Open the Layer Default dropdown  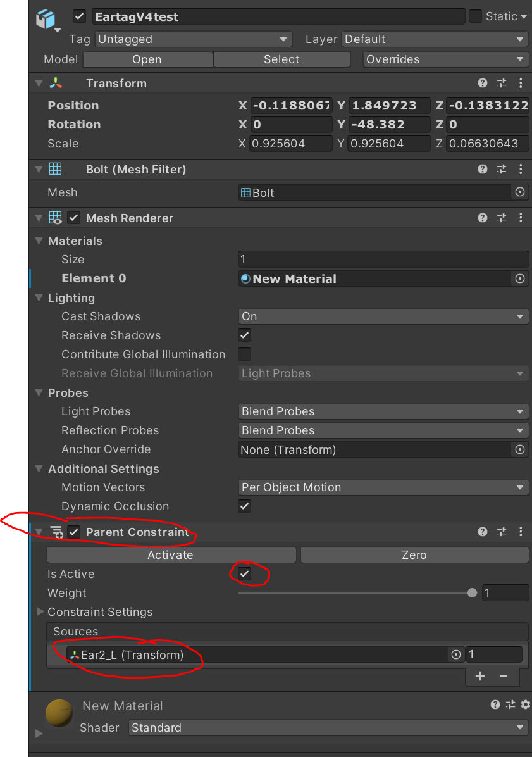point(434,39)
